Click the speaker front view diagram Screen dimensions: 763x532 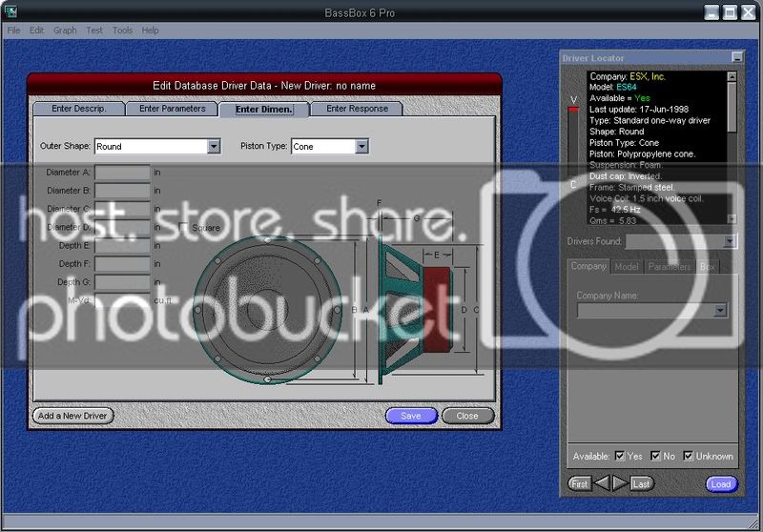[267, 310]
